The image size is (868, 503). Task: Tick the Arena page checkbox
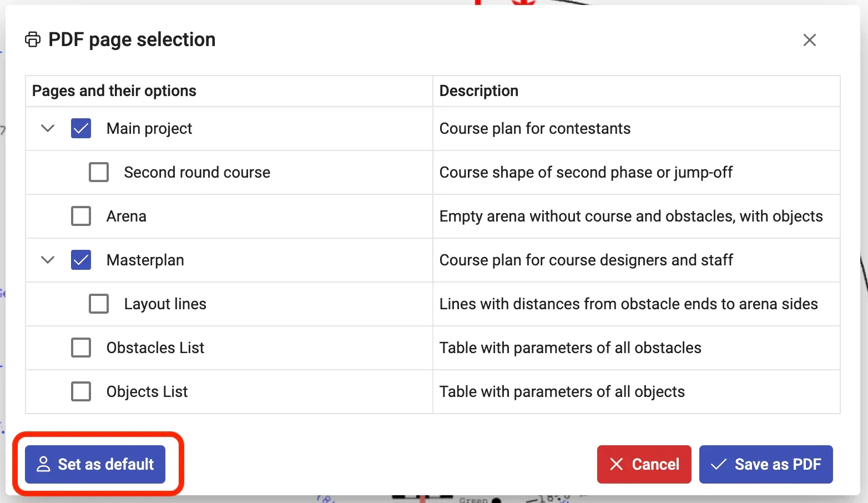(81, 216)
